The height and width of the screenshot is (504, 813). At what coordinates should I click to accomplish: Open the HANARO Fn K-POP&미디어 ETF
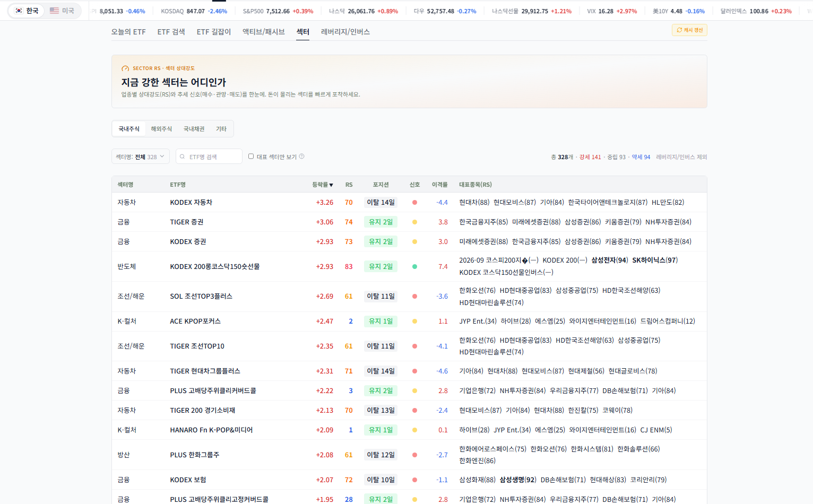[x=211, y=430]
